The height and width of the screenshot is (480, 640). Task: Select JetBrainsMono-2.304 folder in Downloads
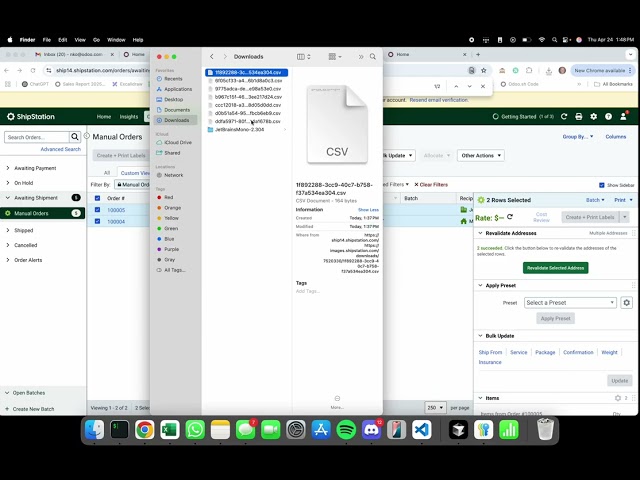[x=239, y=129]
